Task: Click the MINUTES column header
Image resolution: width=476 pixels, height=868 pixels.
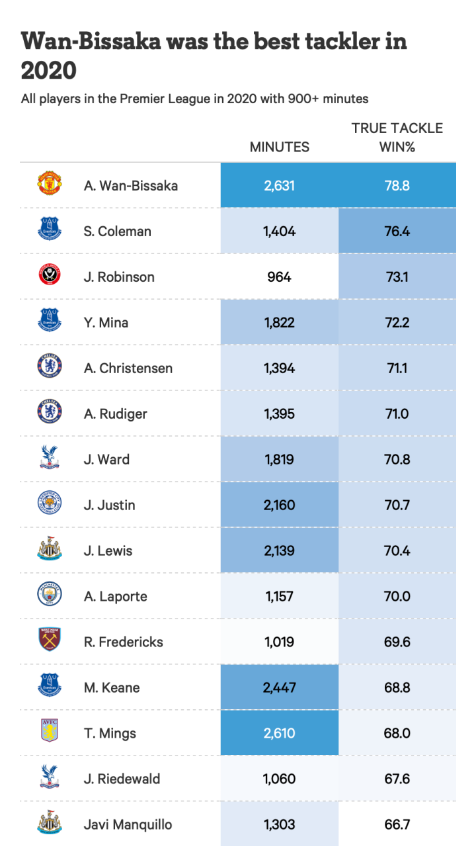Action: 279,147
